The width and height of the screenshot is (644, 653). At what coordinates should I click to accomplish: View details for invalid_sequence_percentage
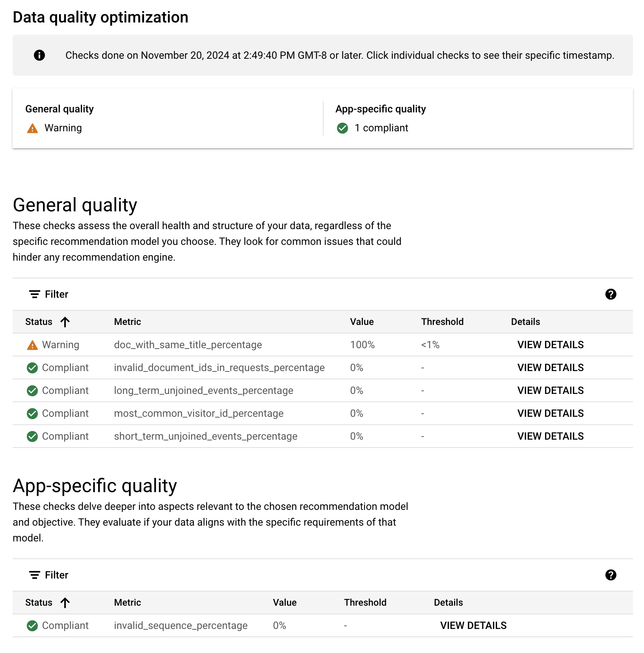click(x=473, y=625)
